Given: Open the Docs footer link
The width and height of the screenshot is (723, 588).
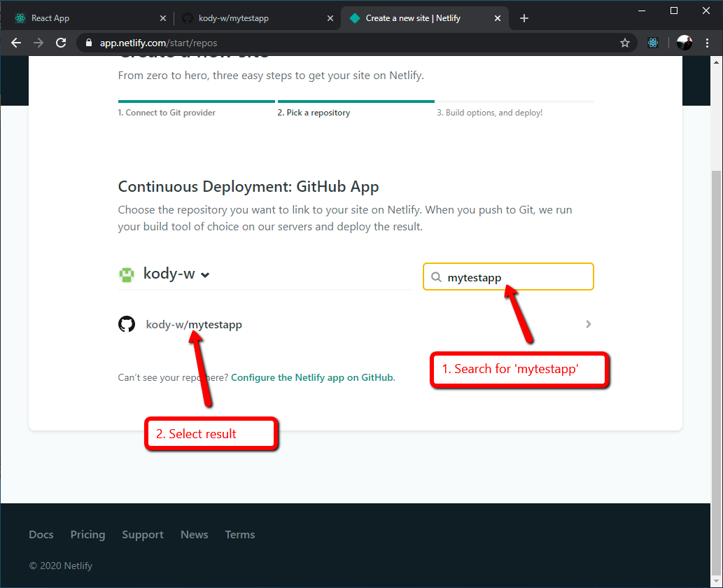Looking at the screenshot, I should tap(41, 535).
